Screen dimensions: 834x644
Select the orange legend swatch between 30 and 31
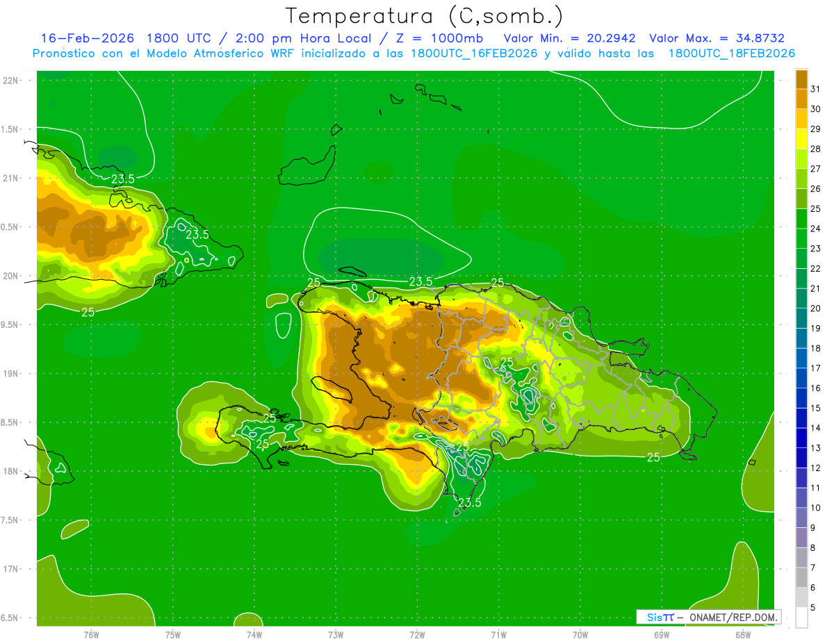[x=801, y=99]
